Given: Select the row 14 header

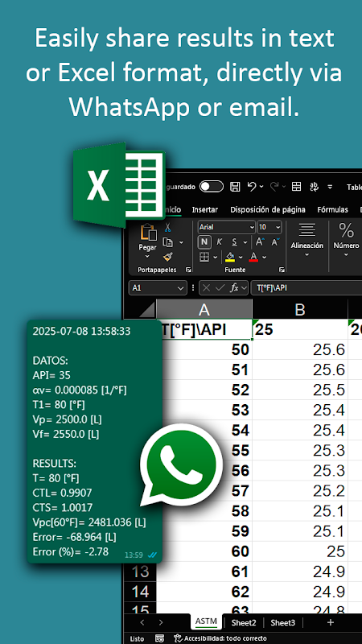Looking at the screenshot, I should pyautogui.click(x=140, y=592).
